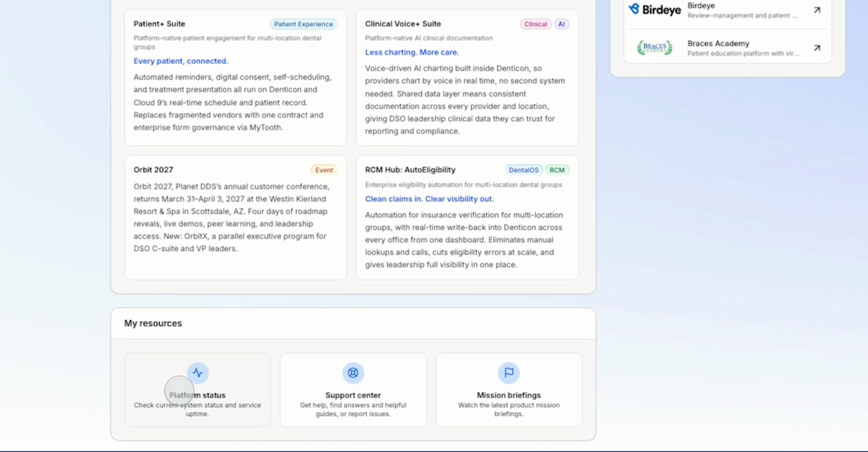Click the Support center lifebuoy icon
The image size is (868, 452).
point(353,373)
